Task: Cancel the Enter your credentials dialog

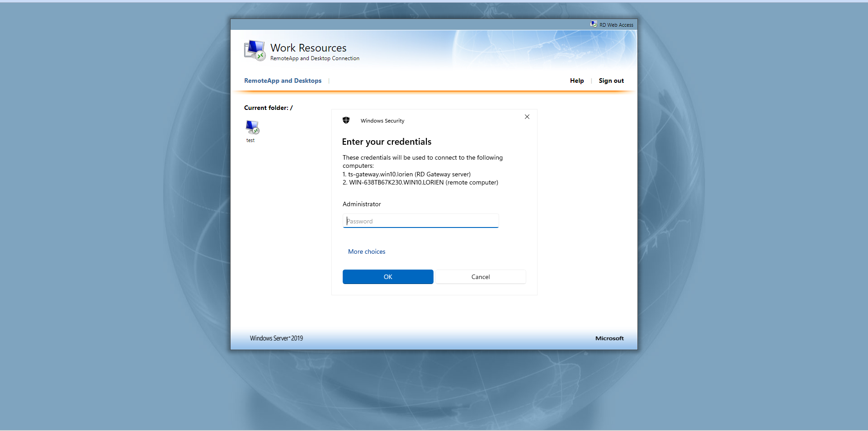Action: tap(480, 276)
